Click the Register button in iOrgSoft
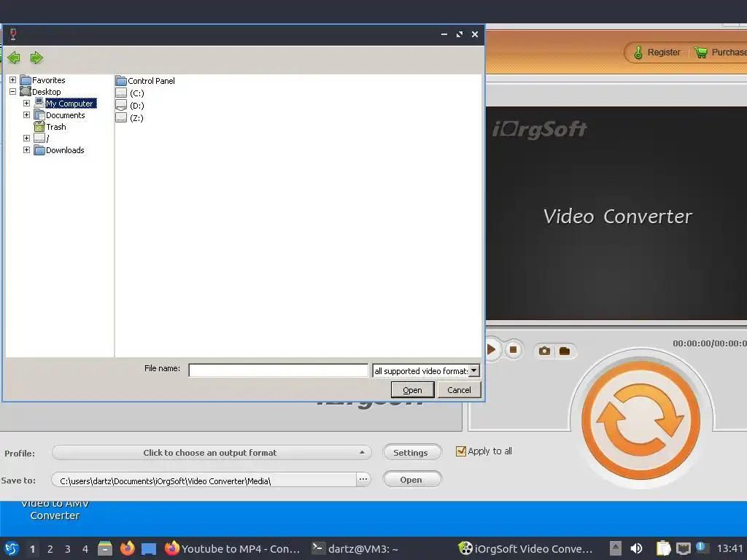Viewport: 747px width, 560px height. pyautogui.click(x=657, y=52)
